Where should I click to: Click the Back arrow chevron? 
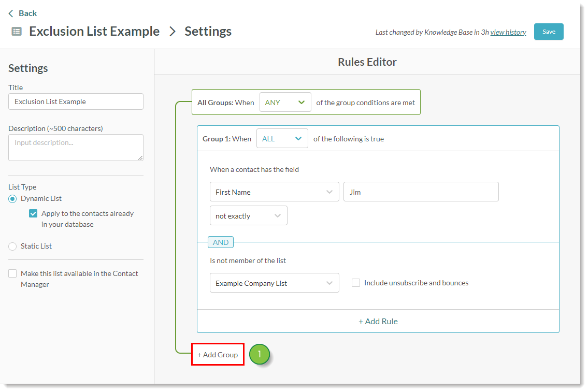[x=11, y=13]
